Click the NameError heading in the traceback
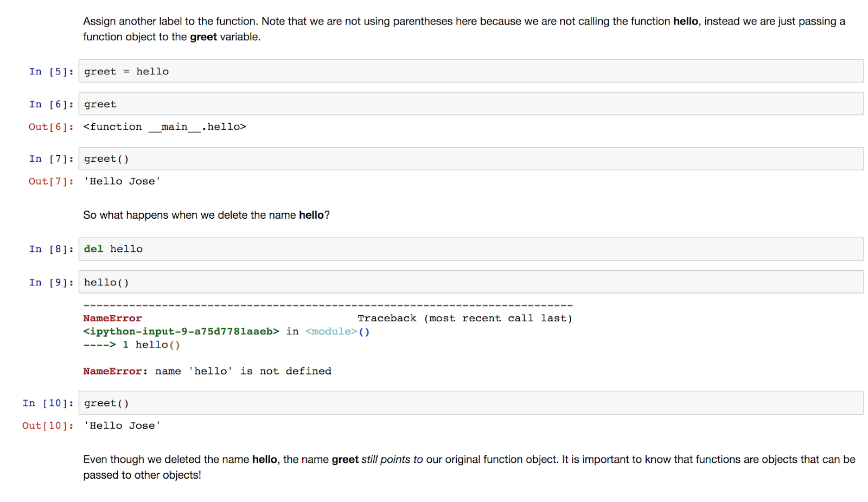Screen dimensions: 868x502 (112, 318)
